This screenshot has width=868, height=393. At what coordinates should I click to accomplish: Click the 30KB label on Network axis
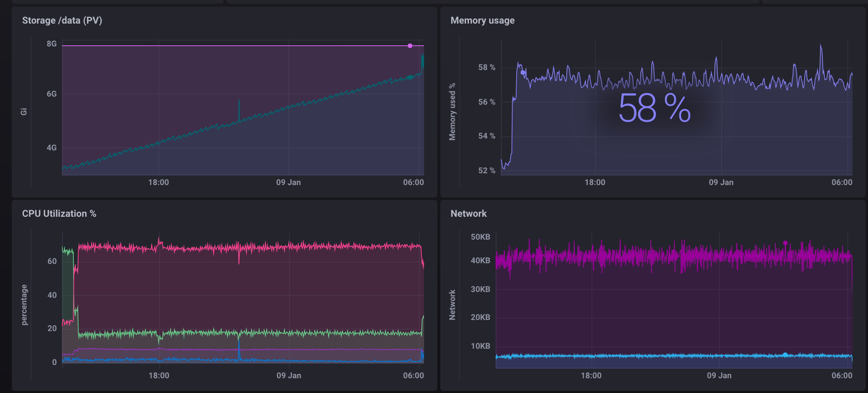(480, 289)
